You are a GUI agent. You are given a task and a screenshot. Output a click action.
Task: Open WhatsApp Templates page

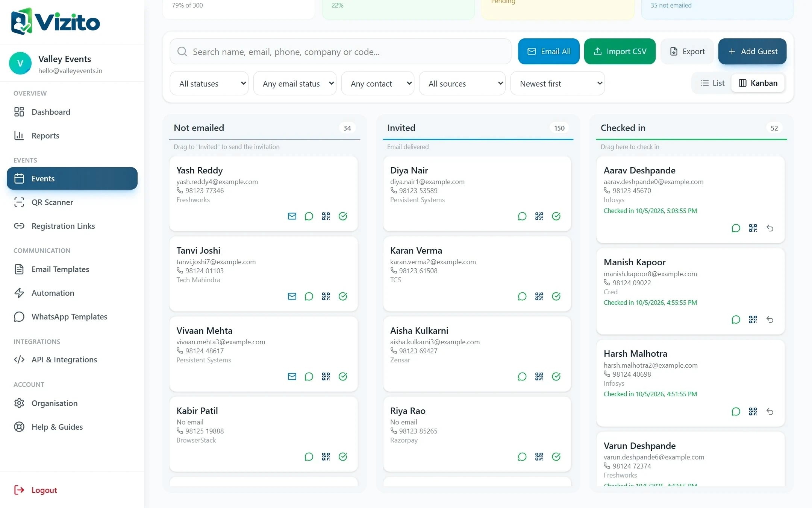click(72, 316)
